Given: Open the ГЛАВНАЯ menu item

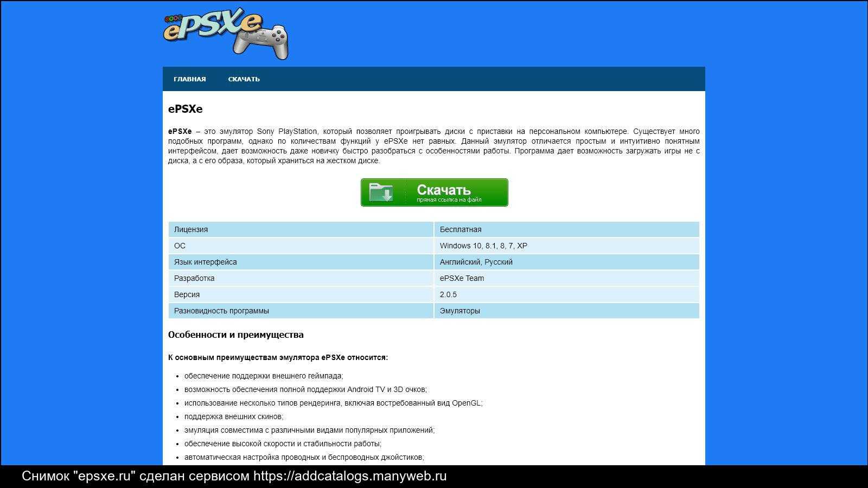Looking at the screenshot, I should click(x=190, y=79).
